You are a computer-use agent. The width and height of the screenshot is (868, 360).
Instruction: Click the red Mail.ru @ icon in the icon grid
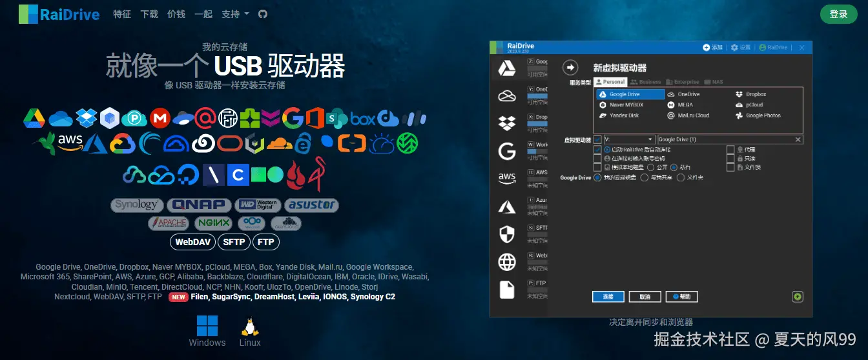pyautogui.click(x=205, y=118)
